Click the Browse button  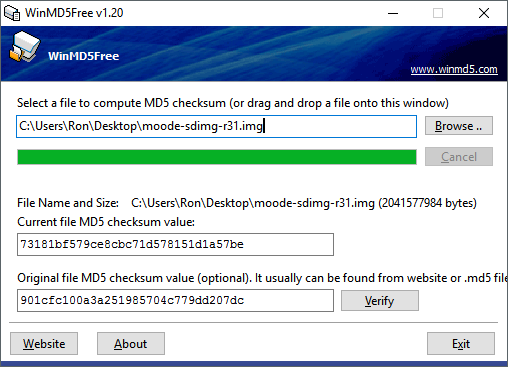click(x=459, y=126)
